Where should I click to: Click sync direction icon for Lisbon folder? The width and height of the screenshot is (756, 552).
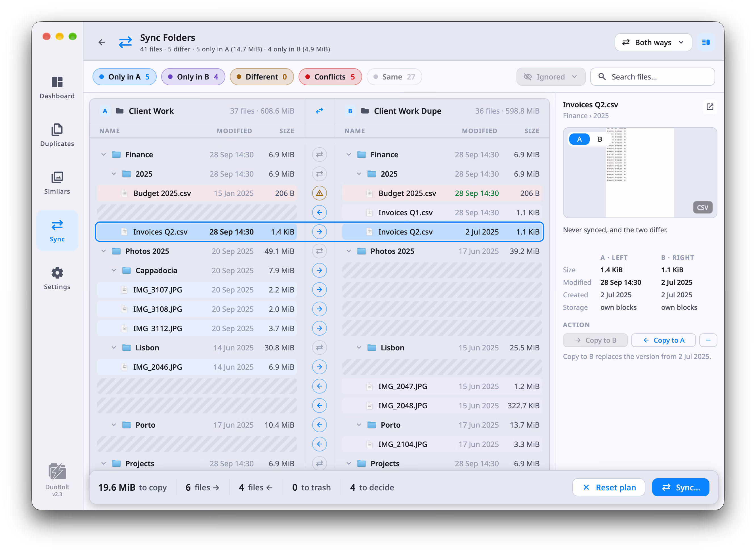(319, 348)
